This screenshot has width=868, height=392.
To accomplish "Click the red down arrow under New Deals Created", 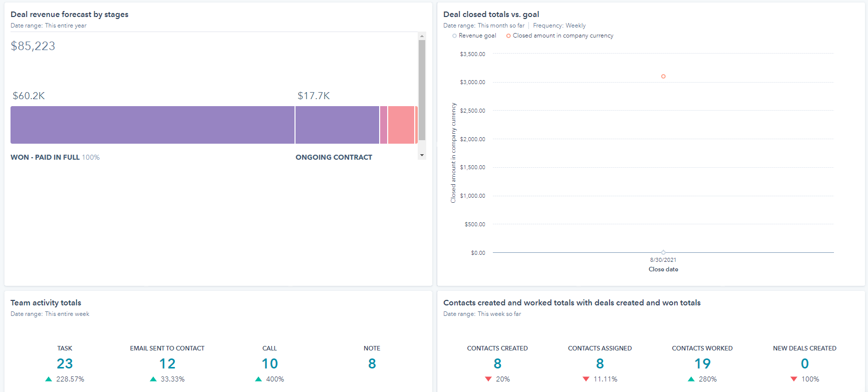I will coord(794,379).
